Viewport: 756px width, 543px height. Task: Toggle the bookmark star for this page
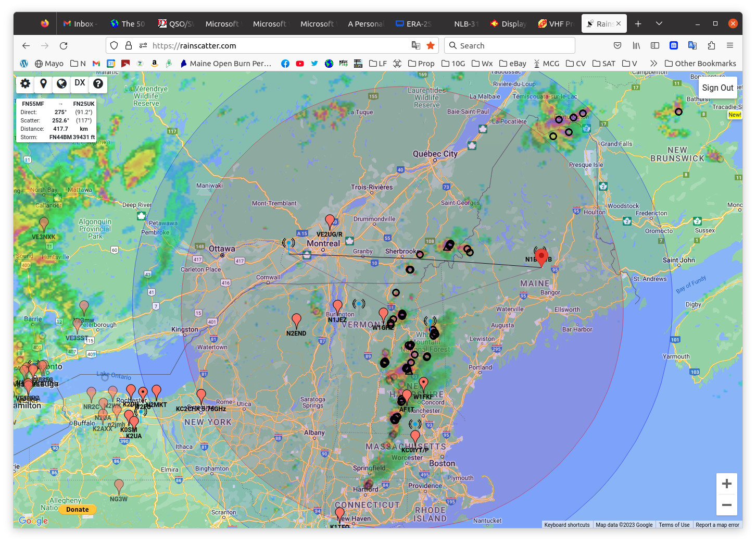point(431,46)
